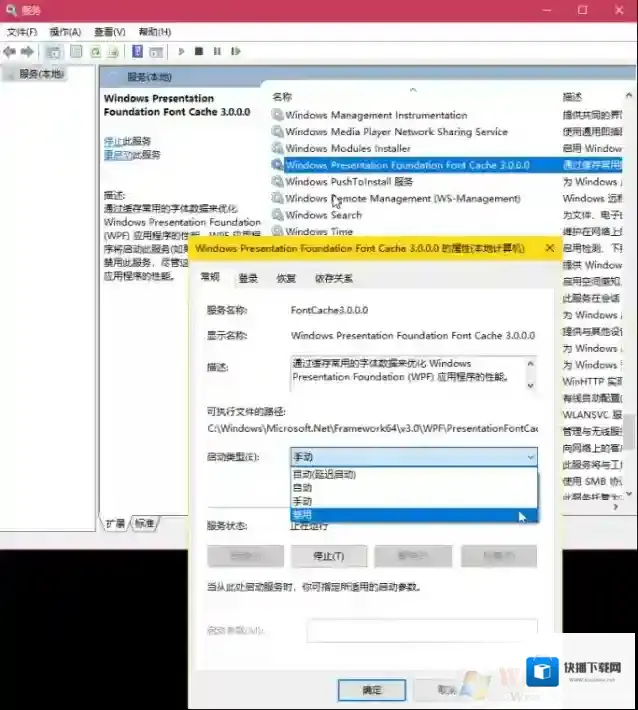638x710 pixels.
Task: Click the pause service toolbar icon
Action: click(x=216, y=51)
